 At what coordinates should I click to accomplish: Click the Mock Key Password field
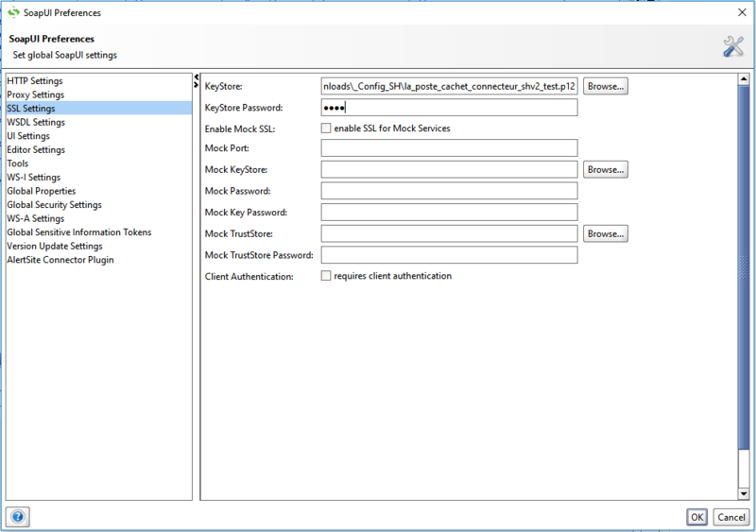click(x=450, y=213)
